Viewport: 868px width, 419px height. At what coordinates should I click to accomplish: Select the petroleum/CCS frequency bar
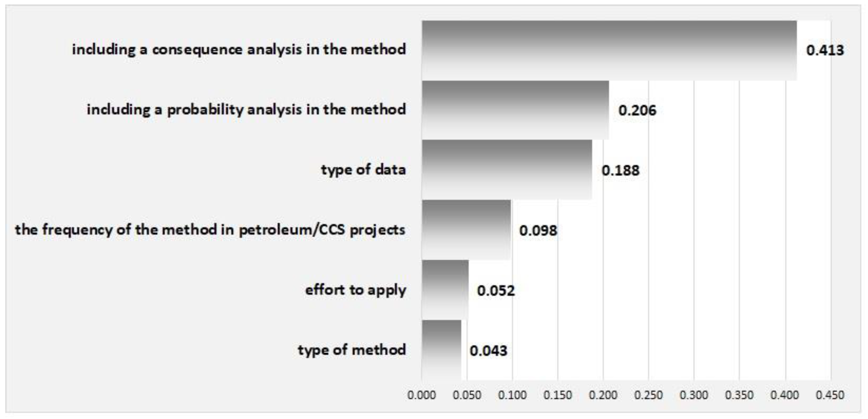coord(466,230)
